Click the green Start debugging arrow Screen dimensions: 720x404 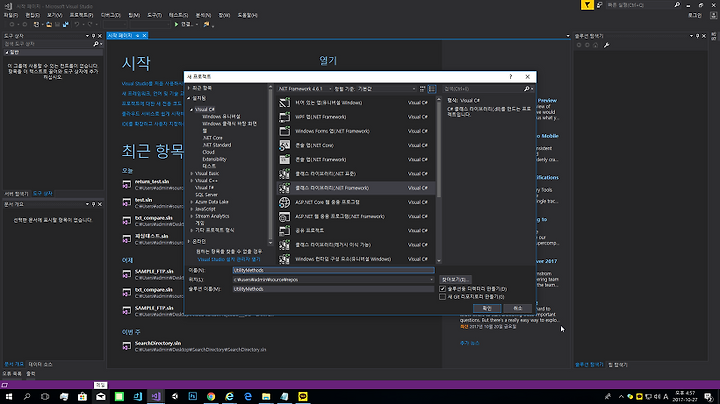coord(176,24)
